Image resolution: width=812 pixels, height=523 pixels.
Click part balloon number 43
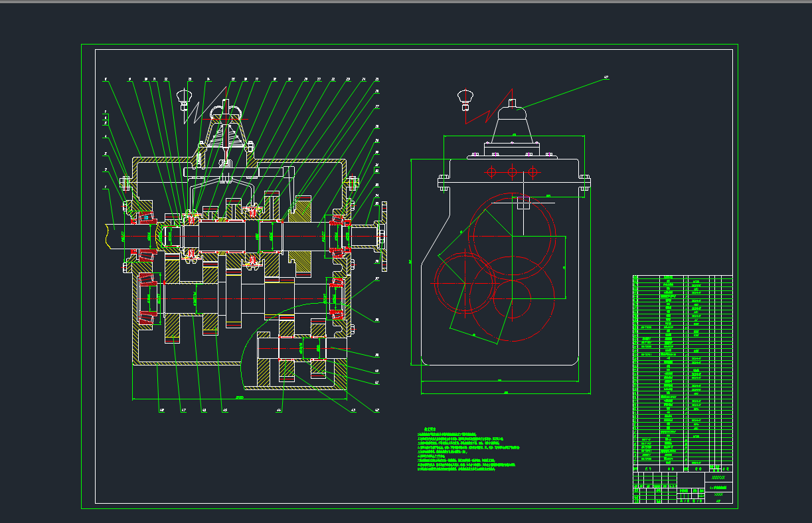coord(353,410)
